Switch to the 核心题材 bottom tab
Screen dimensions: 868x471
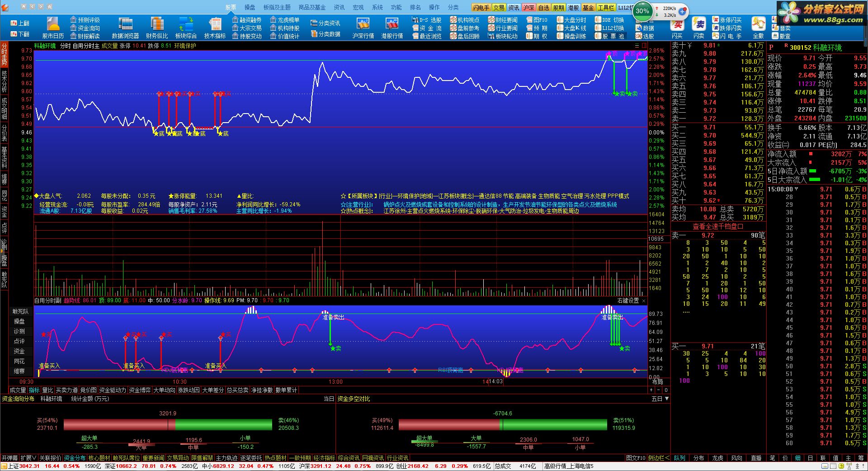point(99,458)
